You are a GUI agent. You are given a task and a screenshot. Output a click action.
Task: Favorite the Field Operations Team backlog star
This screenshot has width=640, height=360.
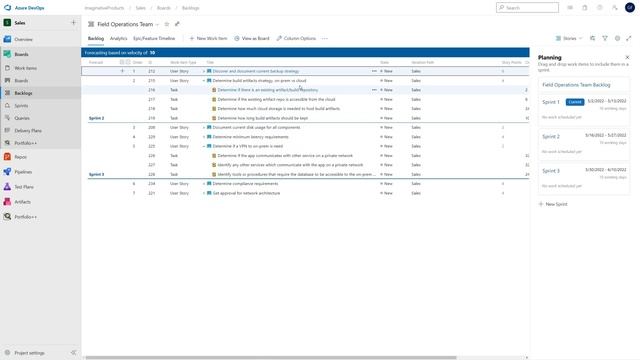pyautogui.click(x=167, y=24)
